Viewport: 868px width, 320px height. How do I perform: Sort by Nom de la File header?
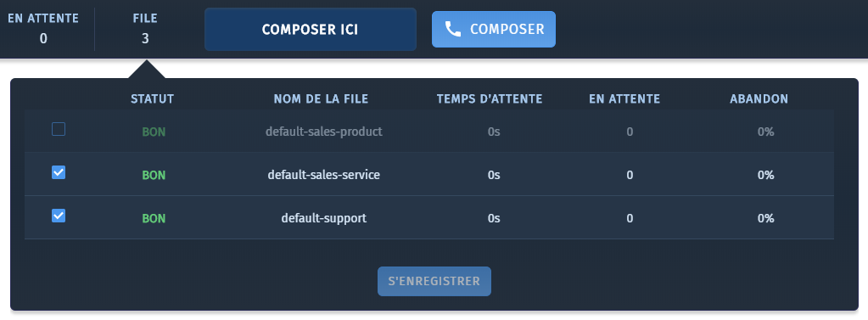(321, 99)
